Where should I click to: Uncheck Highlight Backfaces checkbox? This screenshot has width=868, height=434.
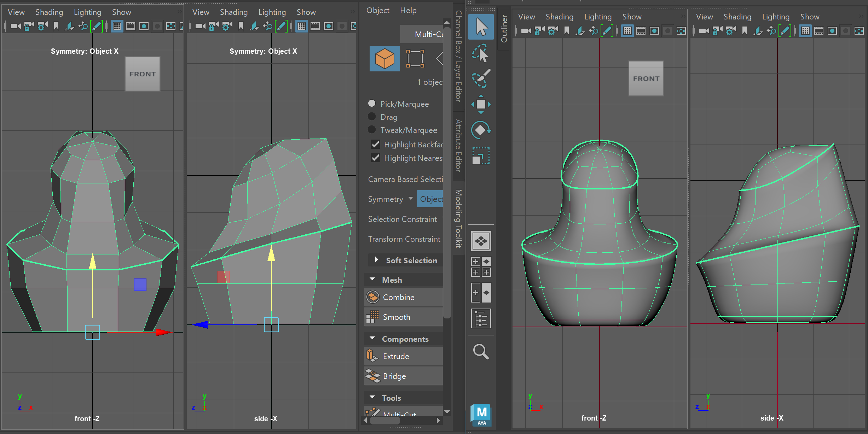click(375, 144)
